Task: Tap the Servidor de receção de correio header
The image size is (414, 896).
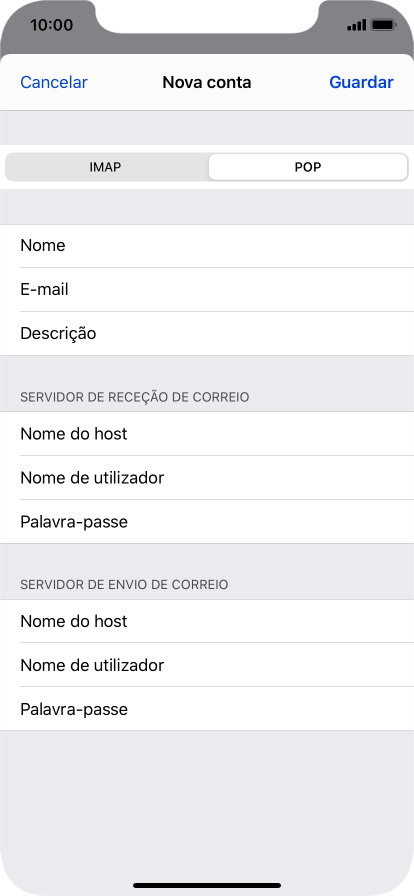Action: [135, 397]
